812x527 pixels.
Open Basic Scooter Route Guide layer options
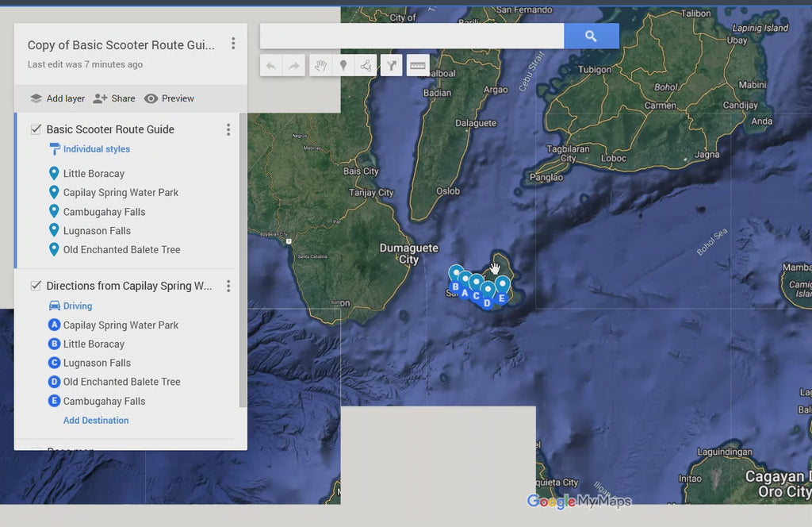point(228,129)
